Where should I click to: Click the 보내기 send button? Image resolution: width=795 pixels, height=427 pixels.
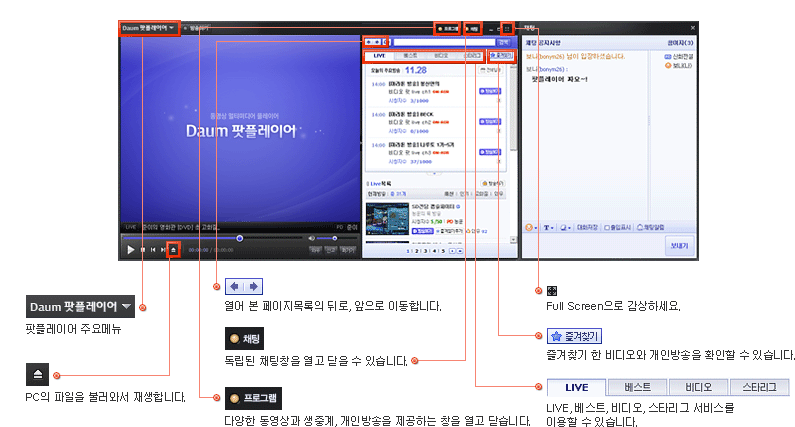pyautogui.click(x=679, y=246)
